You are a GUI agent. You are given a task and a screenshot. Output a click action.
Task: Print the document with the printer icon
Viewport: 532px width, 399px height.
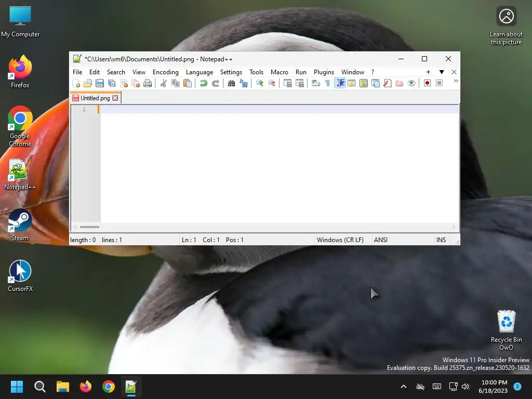tap(148, 83)
